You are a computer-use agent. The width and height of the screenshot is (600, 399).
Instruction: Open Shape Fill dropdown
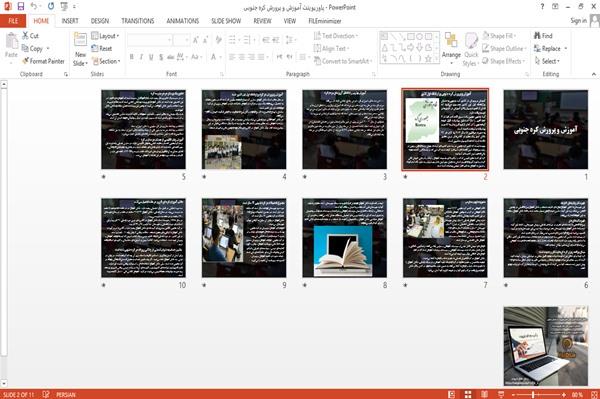[499, 36]
